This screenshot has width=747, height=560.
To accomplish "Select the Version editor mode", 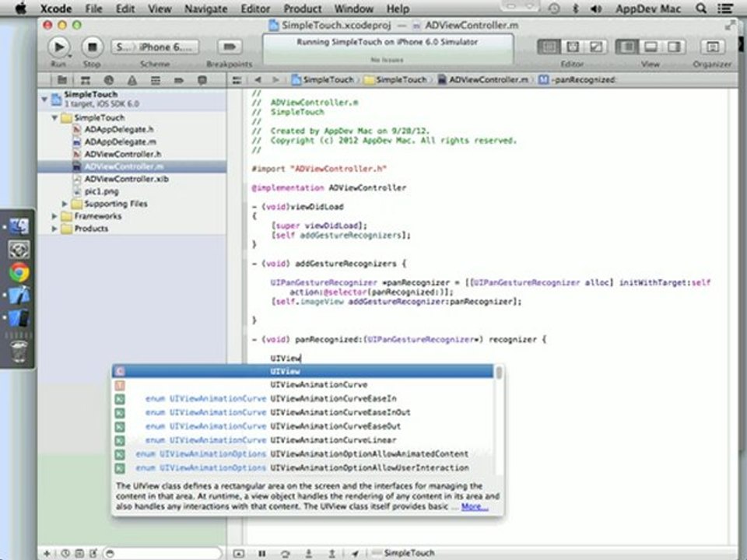I will tap(595, 47).
